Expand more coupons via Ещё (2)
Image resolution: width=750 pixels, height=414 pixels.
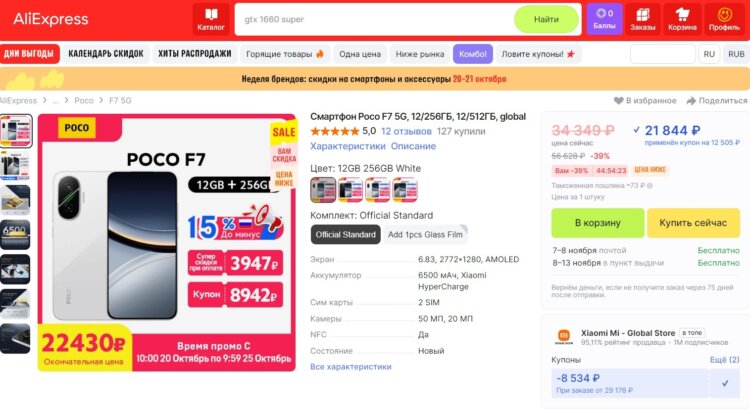[x=724, y=359]
